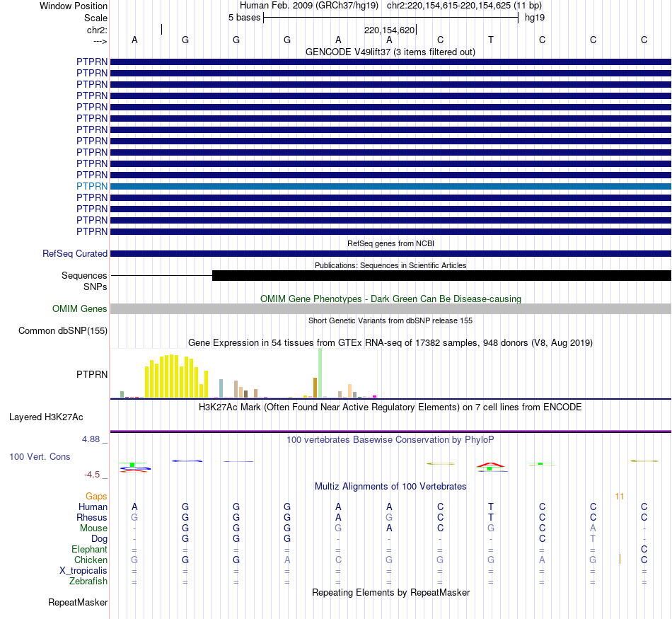Click the RefSeq Curated gene bar
Screen dimensions: 672x619
coord(390,254)
